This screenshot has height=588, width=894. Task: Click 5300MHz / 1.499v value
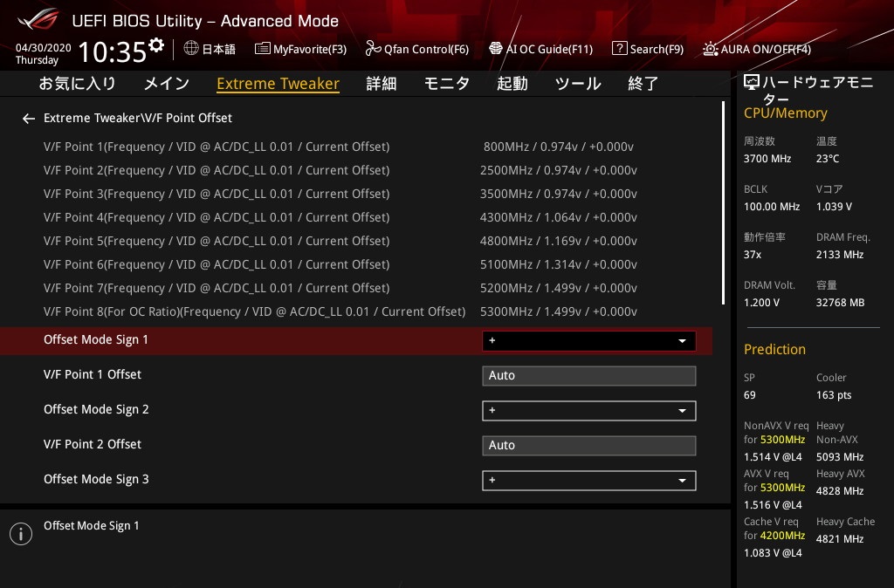tap(559, 311)
